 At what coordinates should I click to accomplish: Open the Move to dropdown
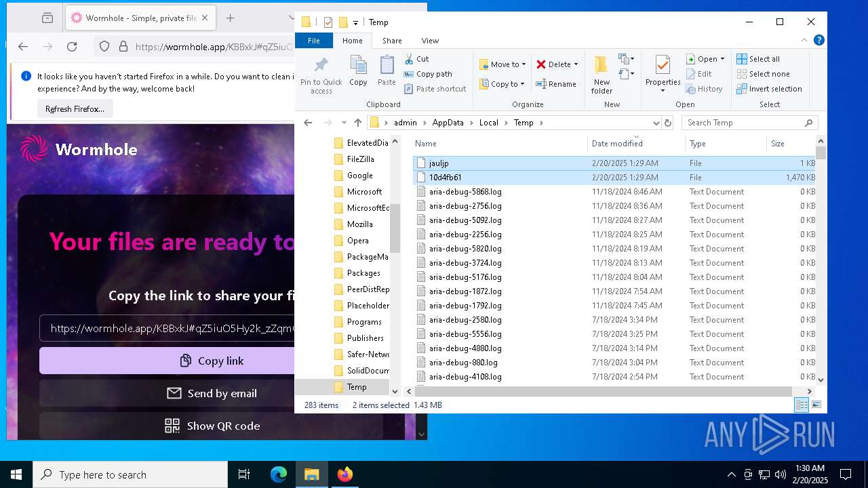point(502,64)
